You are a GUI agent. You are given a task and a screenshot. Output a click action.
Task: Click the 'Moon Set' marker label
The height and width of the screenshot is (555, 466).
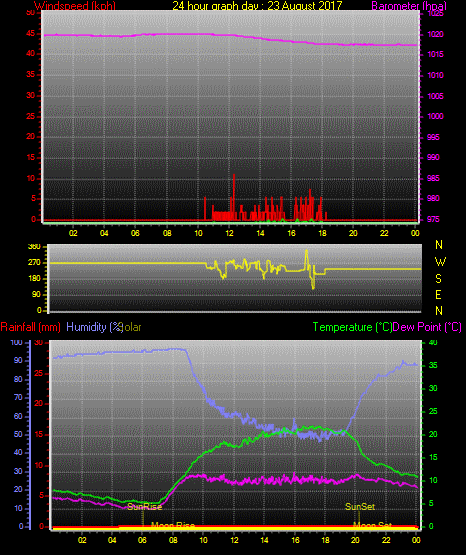[373, 525]
